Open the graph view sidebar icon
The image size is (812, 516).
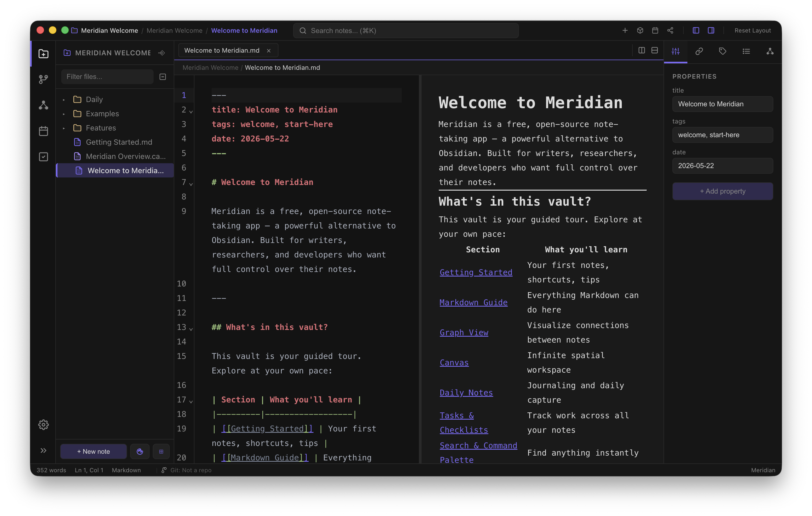44,105
